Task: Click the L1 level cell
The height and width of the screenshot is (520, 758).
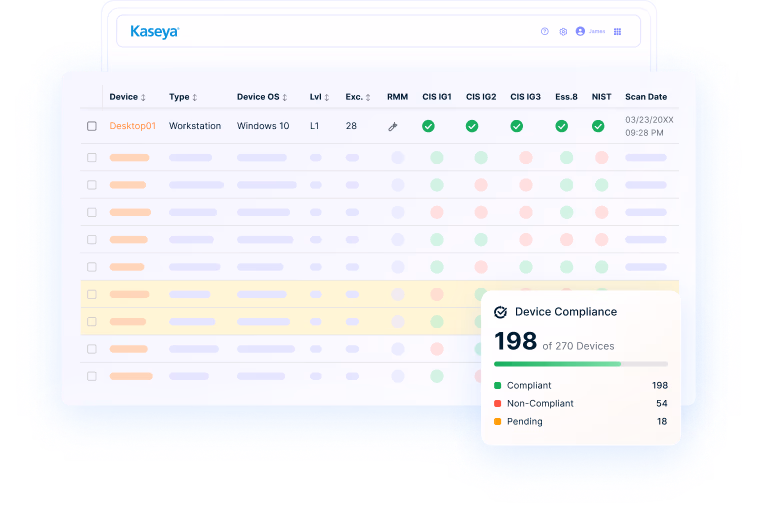Action: tap(314, 126)
